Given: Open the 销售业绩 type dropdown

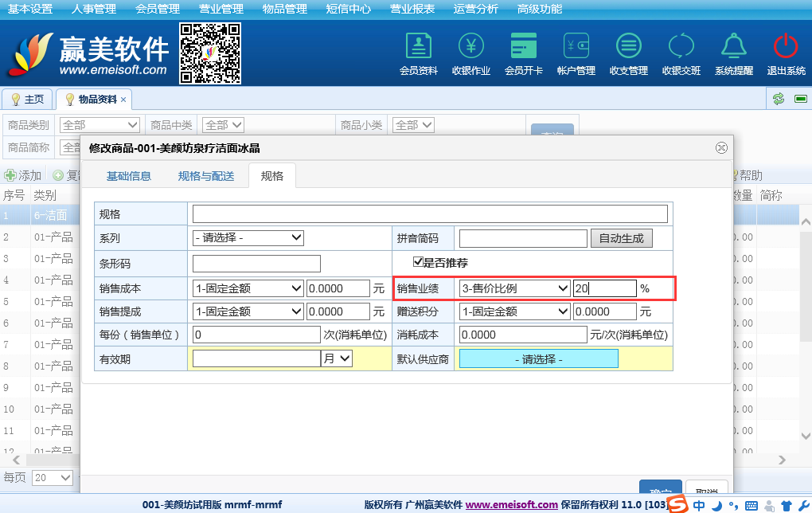Looking at the screenshot, I should 515,288.
